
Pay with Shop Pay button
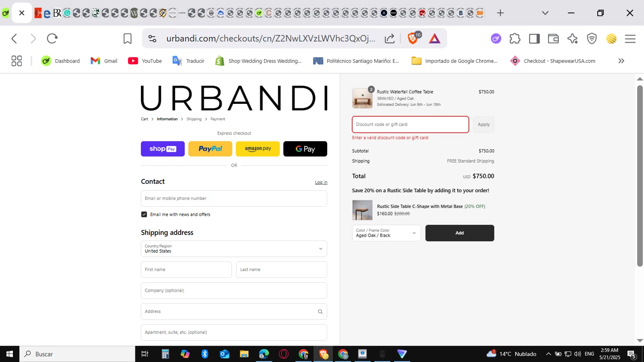(x=163, y=149)
